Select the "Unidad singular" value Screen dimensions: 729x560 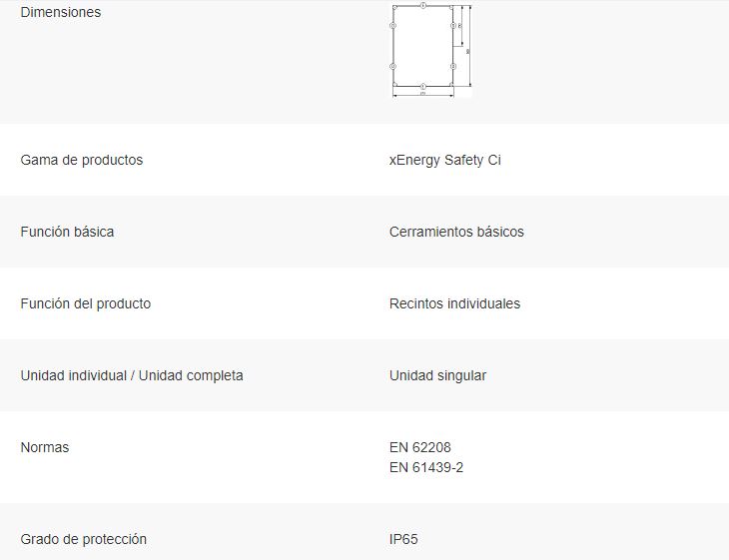point(438,375)
